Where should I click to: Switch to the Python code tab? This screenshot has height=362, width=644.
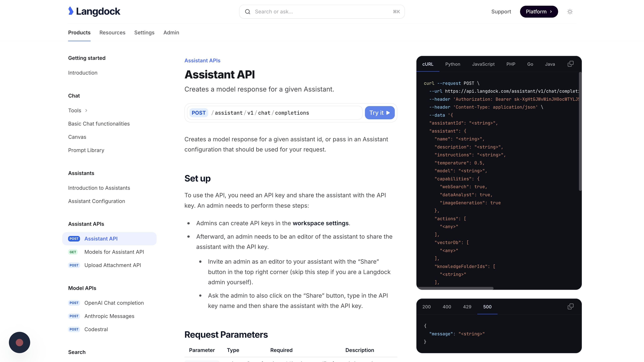452,64
